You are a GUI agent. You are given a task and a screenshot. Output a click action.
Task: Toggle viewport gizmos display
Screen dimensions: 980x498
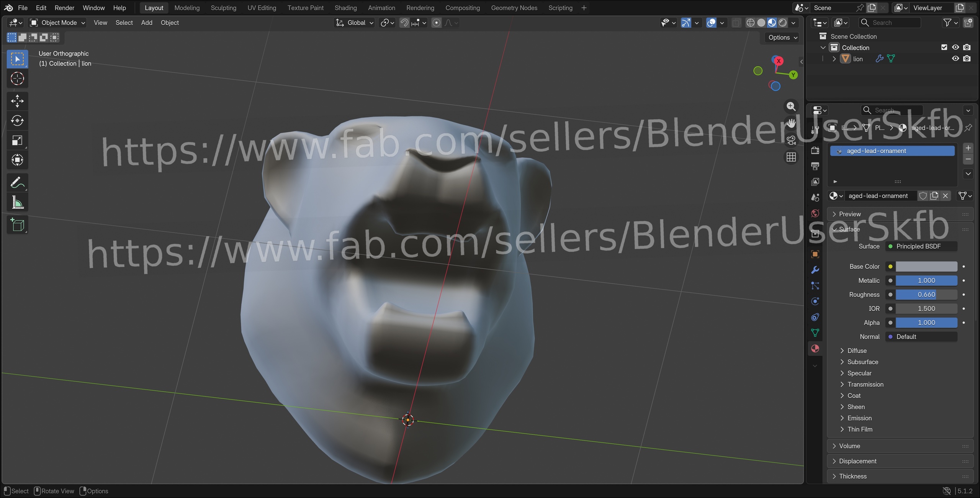click(686, 23)
